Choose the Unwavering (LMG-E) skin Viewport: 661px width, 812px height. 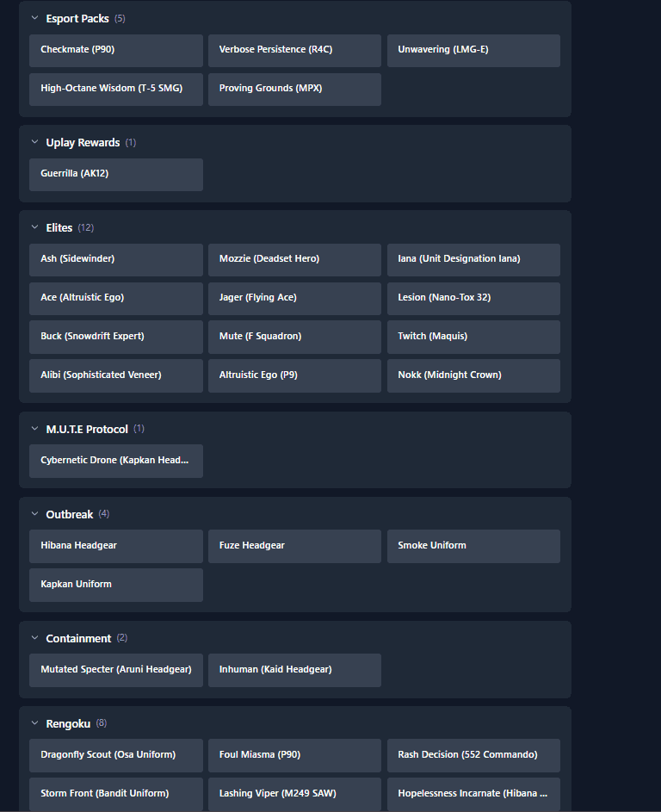473,50
